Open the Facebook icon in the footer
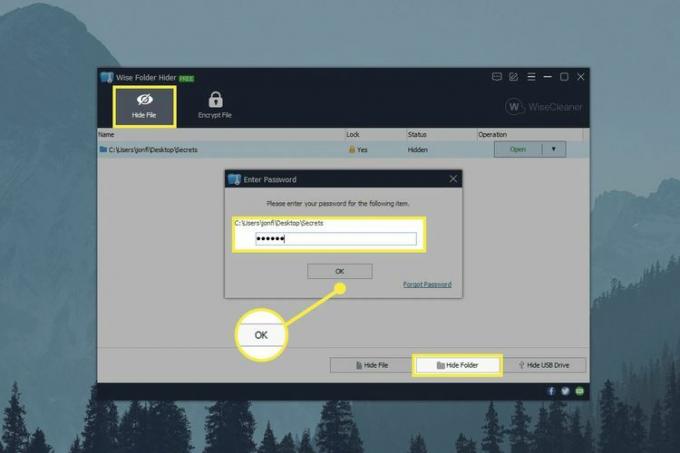Viewport: 680px width, 453px height. [x=551, y=391]
